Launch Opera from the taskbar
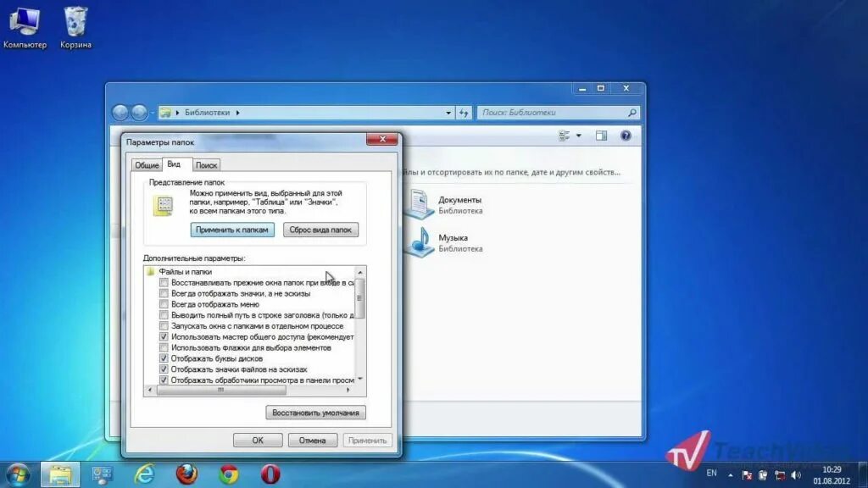Viewport: 868px width, 488px height. 270,474
